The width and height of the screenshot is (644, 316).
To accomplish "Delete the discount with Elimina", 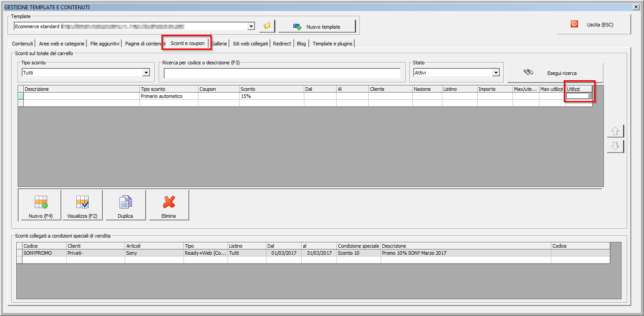I will click(168, 205).
